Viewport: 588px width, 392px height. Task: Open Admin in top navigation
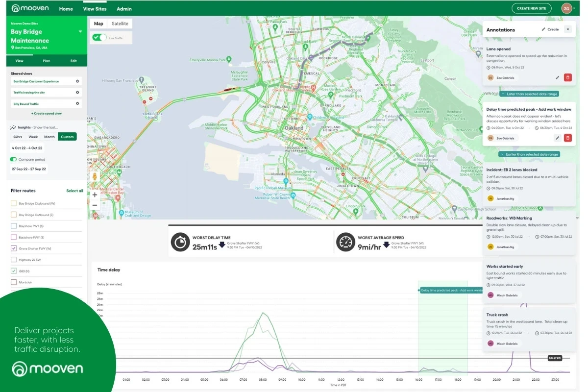click(x=124, y=9)
